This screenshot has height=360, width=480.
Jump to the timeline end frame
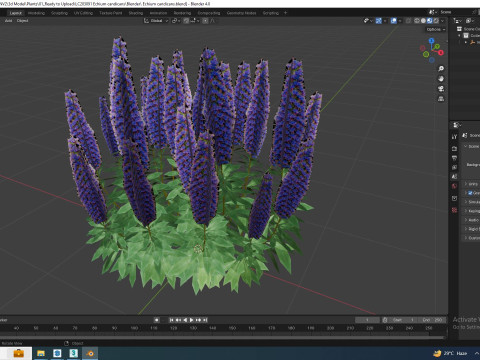tap(205, 320)
